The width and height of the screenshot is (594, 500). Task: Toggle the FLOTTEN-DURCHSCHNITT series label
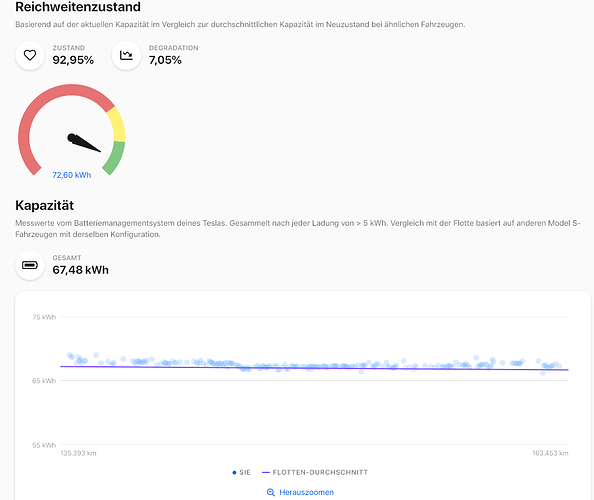(320, 472)
